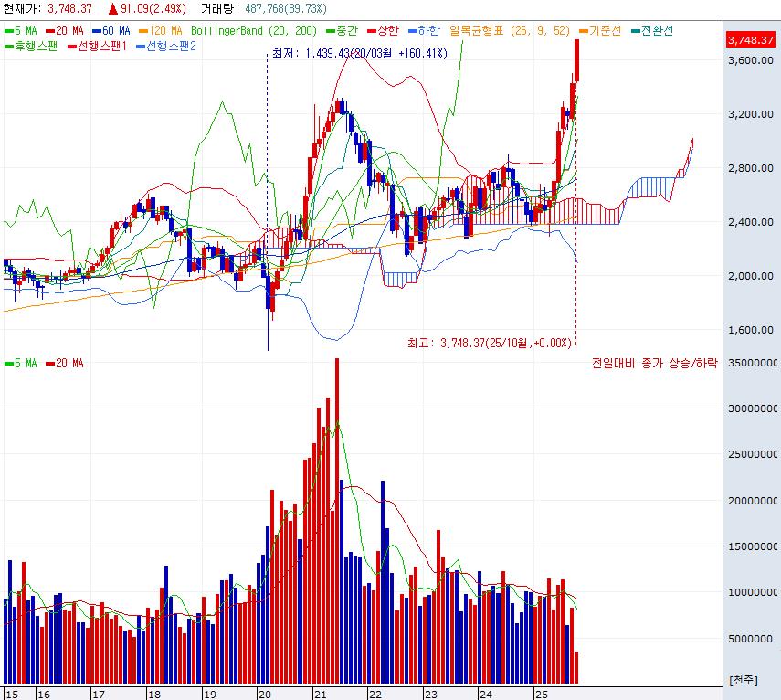
Task: Click the 최저 1,439.43 low annotation
Action: [x=360, y=54]
